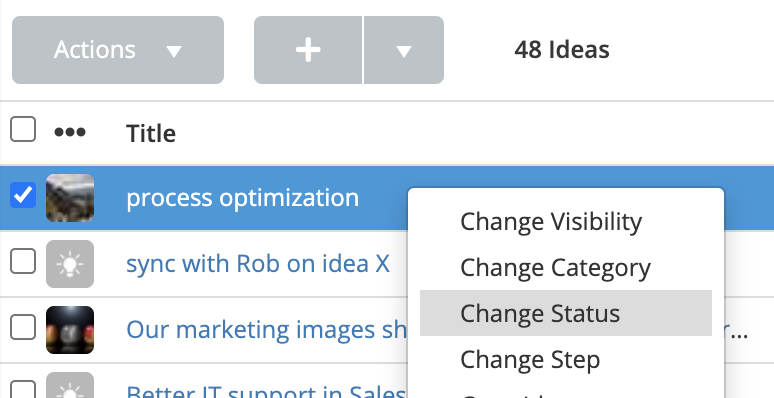Screen dimensions: 774x398
Task: Click the plus icon to add idea
Action: pos(308,50)
